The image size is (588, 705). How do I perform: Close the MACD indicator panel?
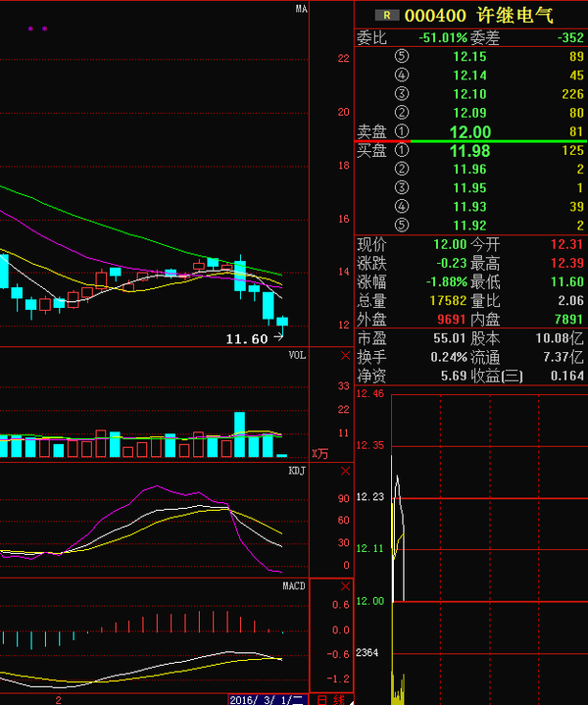(x=344, y=586)
